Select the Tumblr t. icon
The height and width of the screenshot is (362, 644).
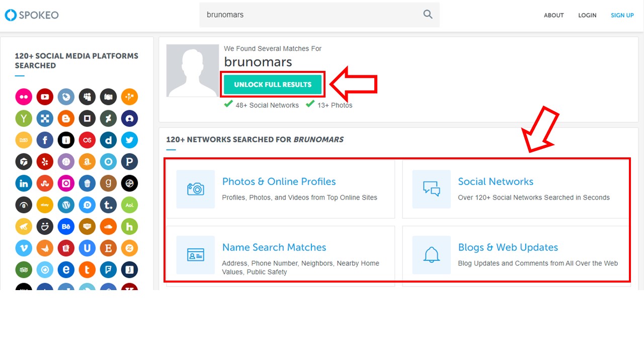point(108,205)
